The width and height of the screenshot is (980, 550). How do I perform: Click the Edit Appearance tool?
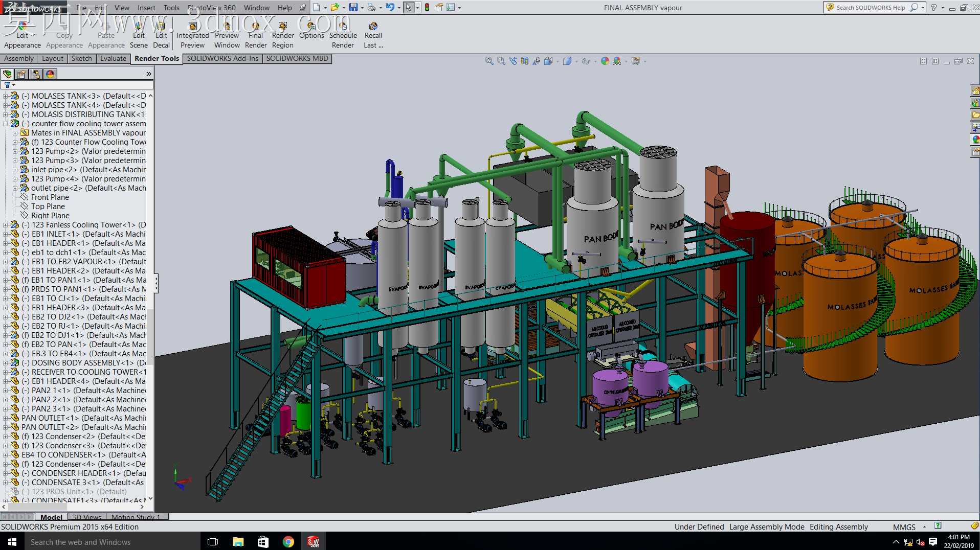pos(22,35)
